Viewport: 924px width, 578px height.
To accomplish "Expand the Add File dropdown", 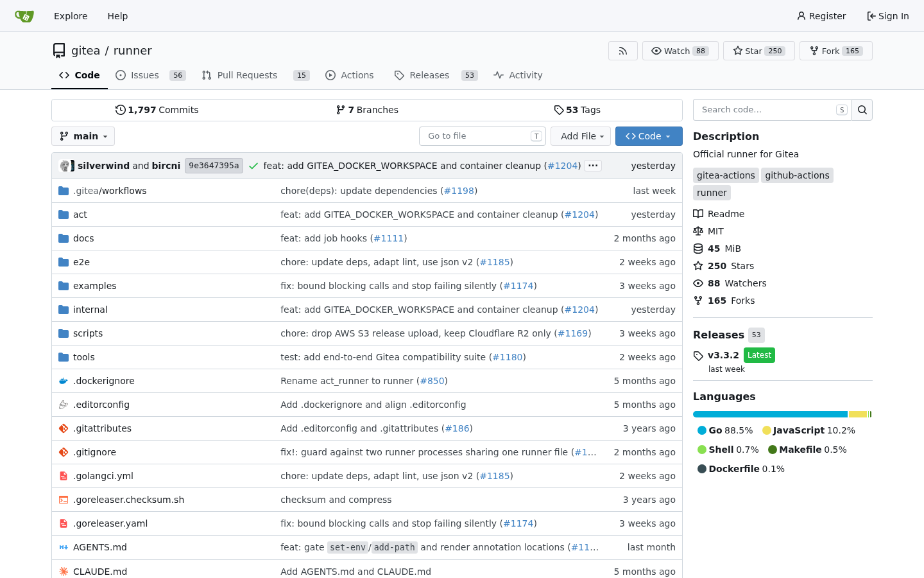I will point(581,136).
